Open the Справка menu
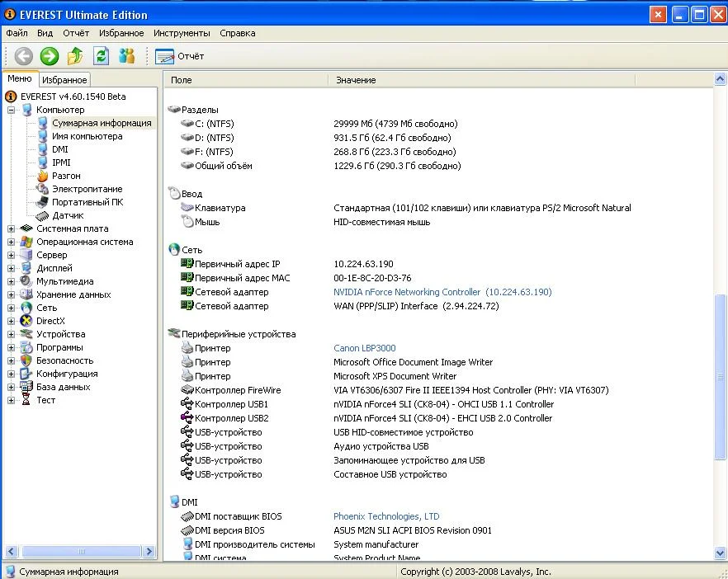The image size is (728, 579). [x=237, y=33]
